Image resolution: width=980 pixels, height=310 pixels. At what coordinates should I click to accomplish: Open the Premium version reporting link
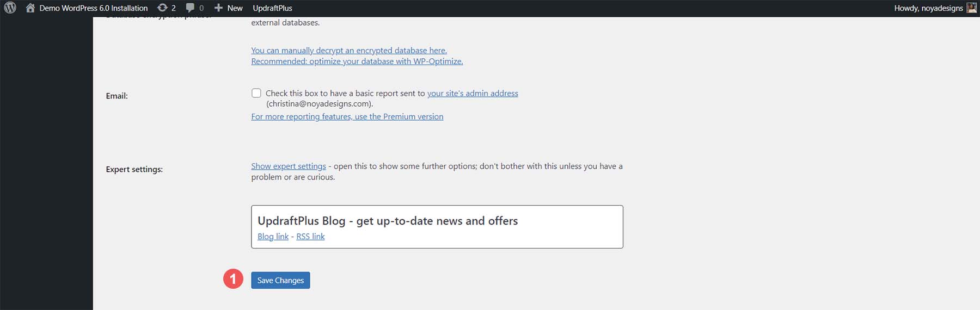click(347, 117)
